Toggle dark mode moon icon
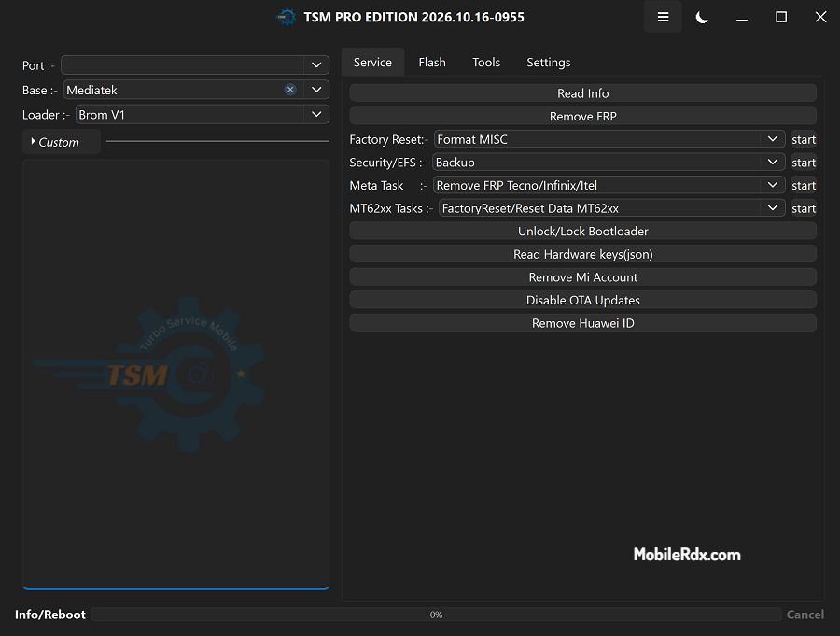The image size is (840, 636). (x=702, y=17)
